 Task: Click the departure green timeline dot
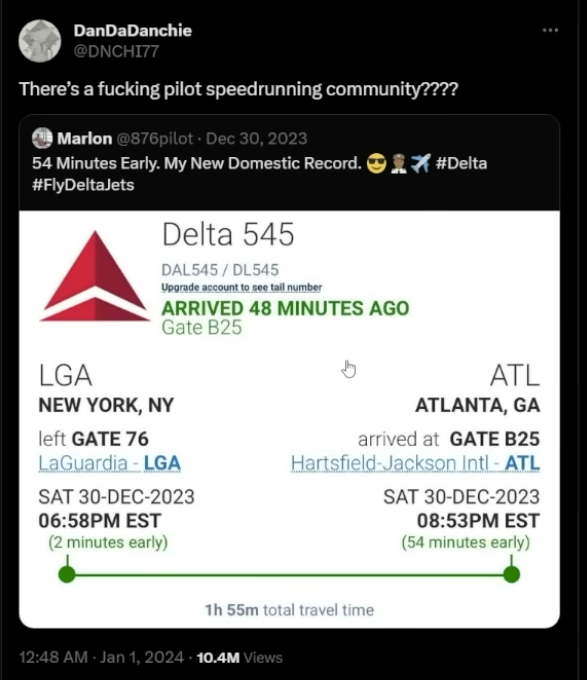coord(67,574)
